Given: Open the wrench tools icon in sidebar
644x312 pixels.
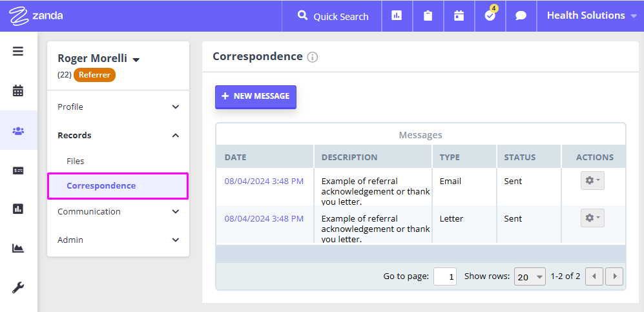Looking at the screenshot, I should pos(18,288).
